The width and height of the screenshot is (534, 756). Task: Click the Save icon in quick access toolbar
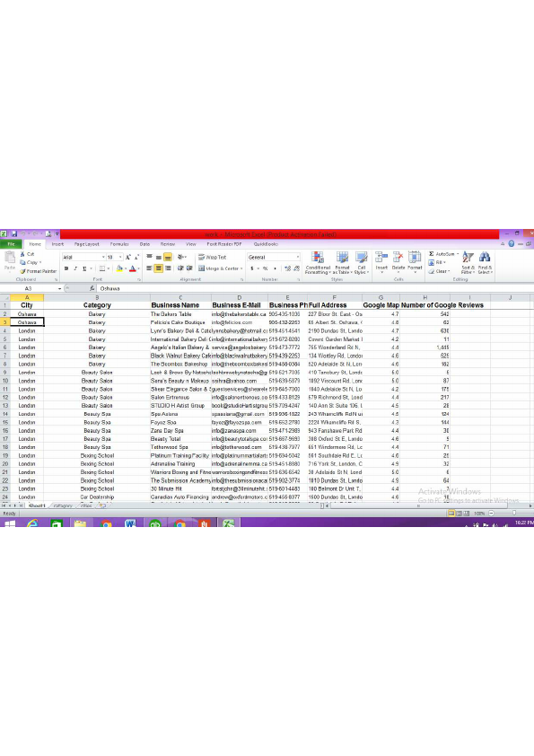pyautogui.click(x=14, y=233)
